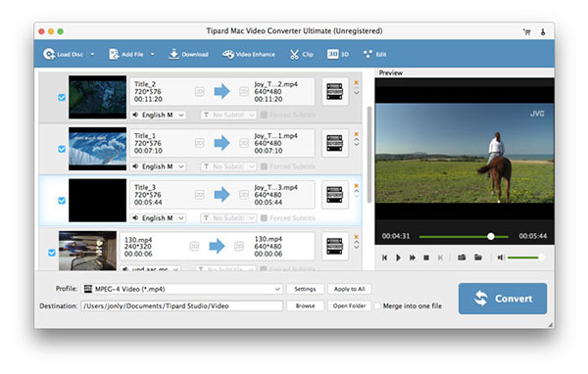Open audio track dropdown for Title_3
Screen dimensions: 588x374
point(158,217)
